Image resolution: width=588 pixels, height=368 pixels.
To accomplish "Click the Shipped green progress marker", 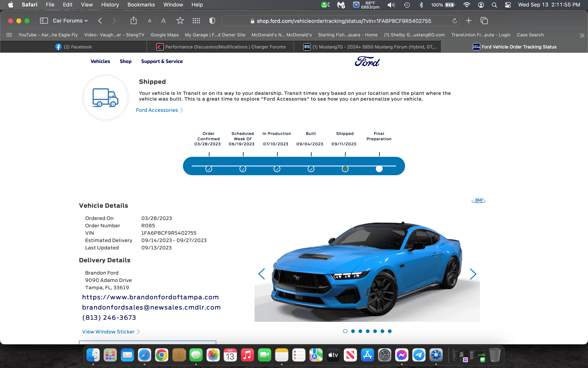I will tap(345, 169).
